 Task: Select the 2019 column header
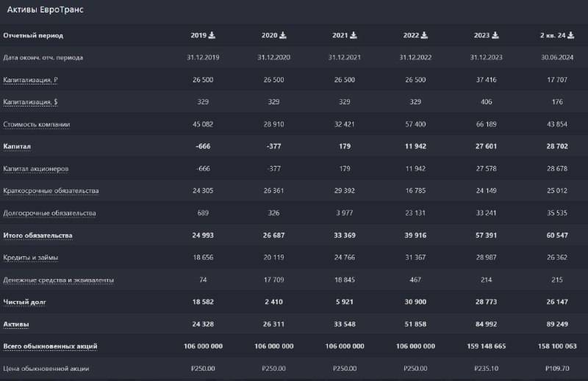pyautogui.click(x=198, y=35)
